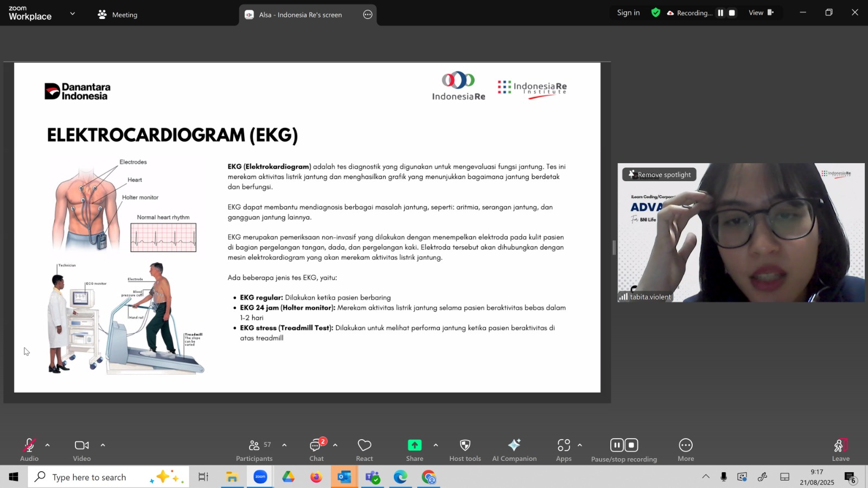Open the Chat panel
Screen dimensions: 868x488
[316, 450]
